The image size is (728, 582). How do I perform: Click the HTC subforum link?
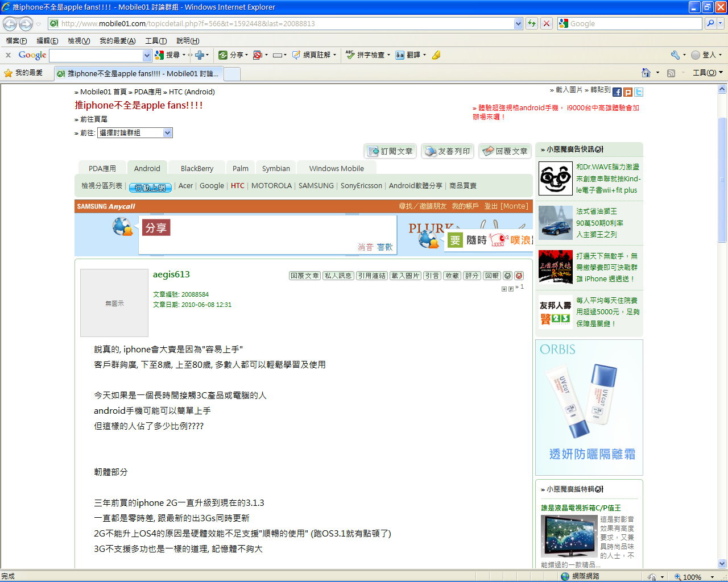coord(238,186)
